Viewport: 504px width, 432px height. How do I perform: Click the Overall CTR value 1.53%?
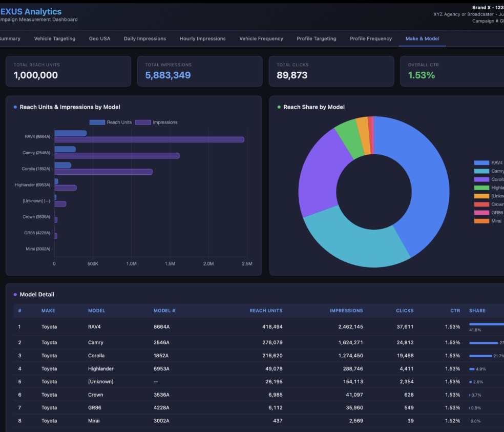(422, 75)
